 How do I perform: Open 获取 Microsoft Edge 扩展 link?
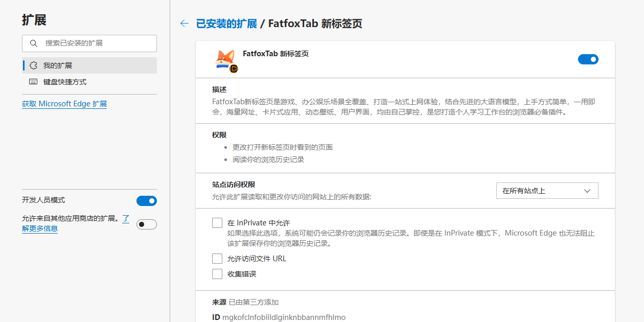[x=64, y=104]
